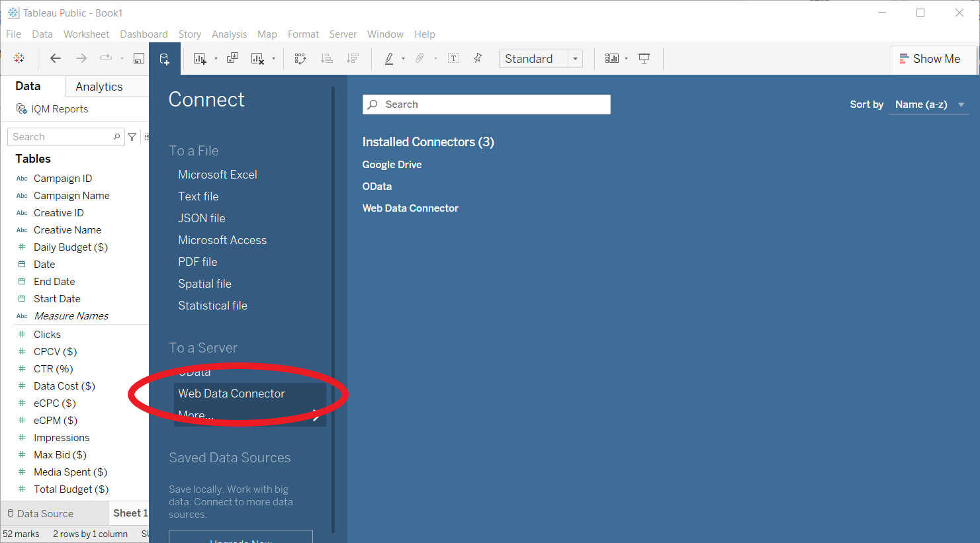The image size is (980, 543).
Task: Switch to the Analytics tab
Action: 99,87
